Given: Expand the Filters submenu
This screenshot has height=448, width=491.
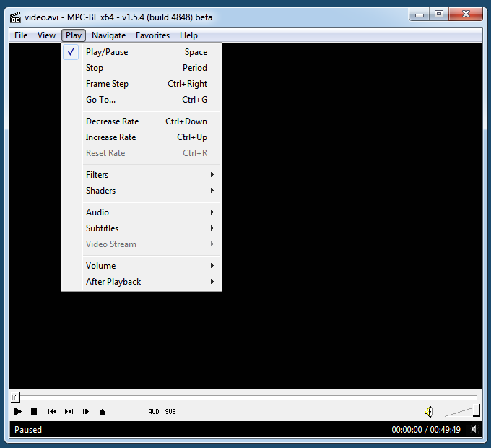Looking at the screenshot, I should coord(142,174).
